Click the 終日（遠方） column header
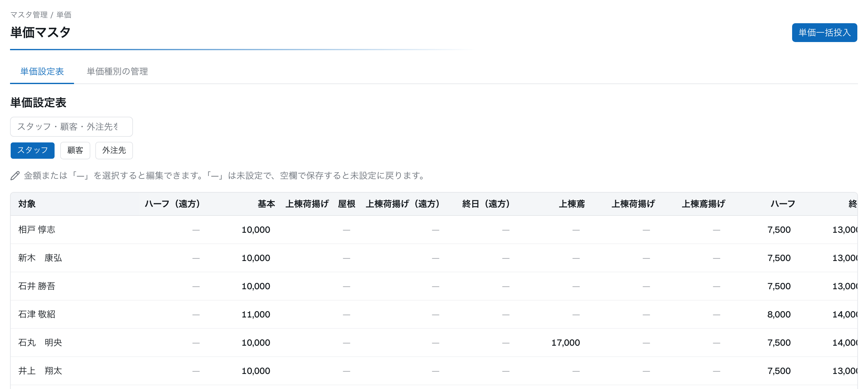The image size is (868, 389). point(486,204)
